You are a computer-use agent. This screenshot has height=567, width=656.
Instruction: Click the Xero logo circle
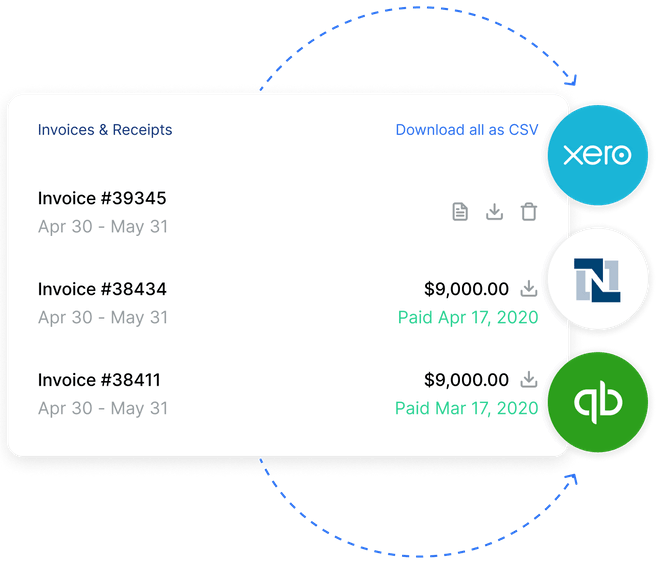(x=597, y=155)
